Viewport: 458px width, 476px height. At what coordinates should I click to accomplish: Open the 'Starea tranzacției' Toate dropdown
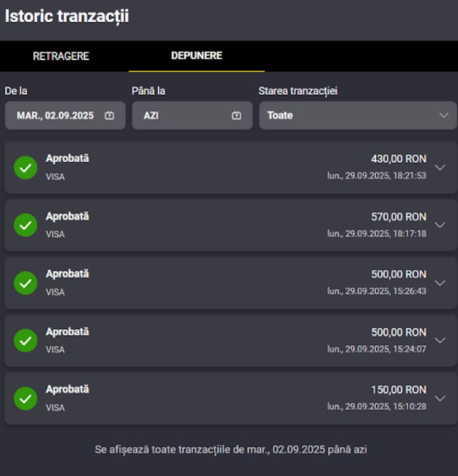pyautogui.click(x=357, y=116)
